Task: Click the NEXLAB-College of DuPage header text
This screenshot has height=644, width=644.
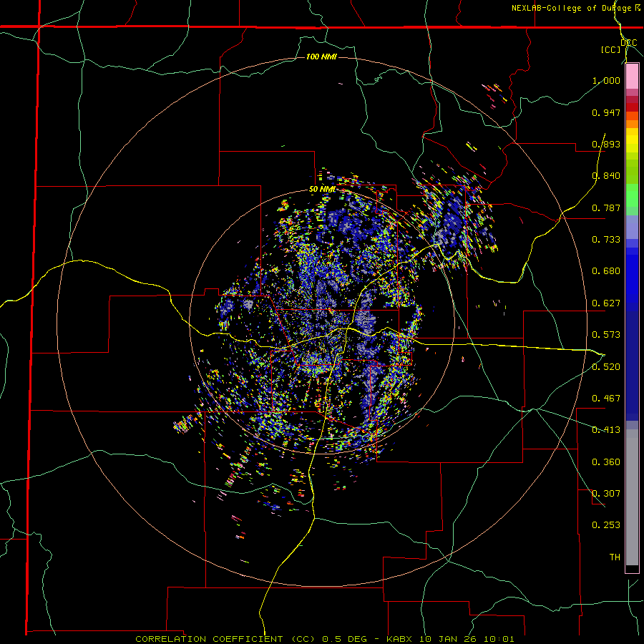Action: pos(573,8)
